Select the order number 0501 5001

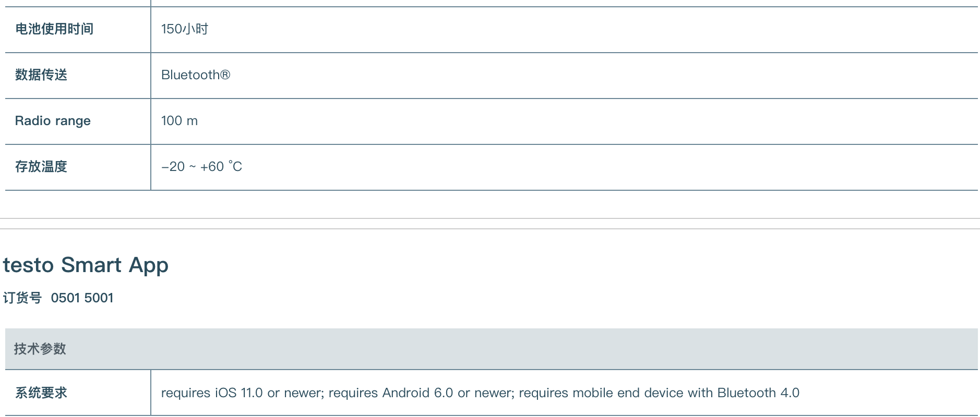[x=82, y=298]
